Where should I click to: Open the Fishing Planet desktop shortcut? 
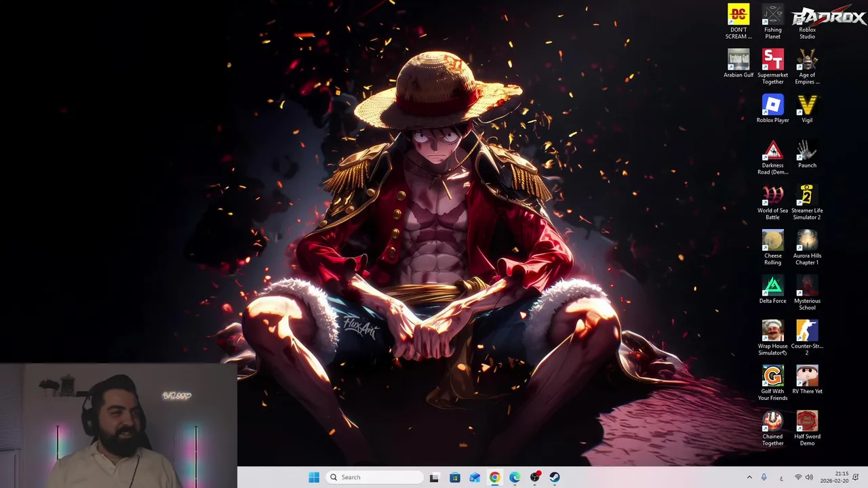point(772,22)
